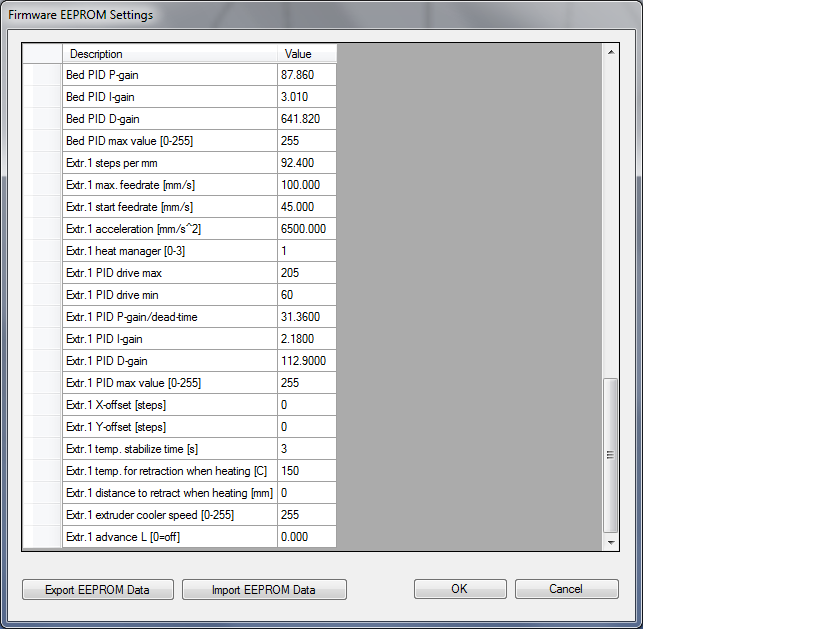Click Extr.1 extruder cooler speed value
The height and width of the screenshot is (629, 826).
[x=306, y=515]
